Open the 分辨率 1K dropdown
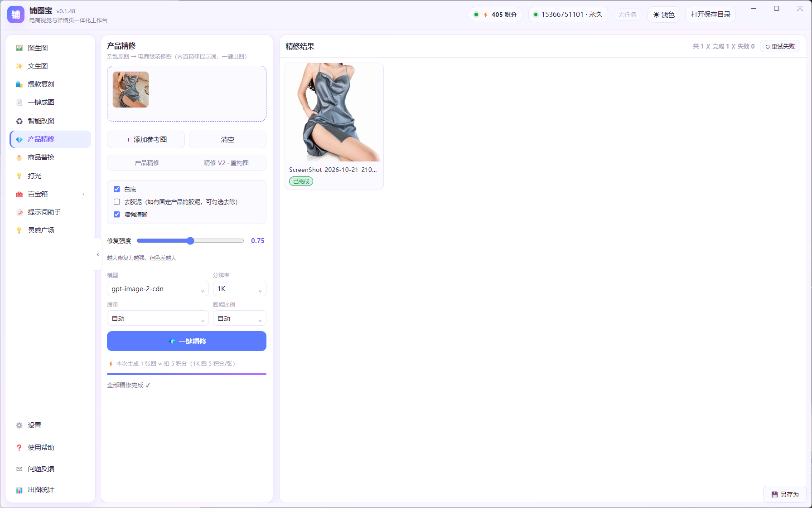This screenshot has height=508, width=812. pyautogui.click(x=239, y=289)
